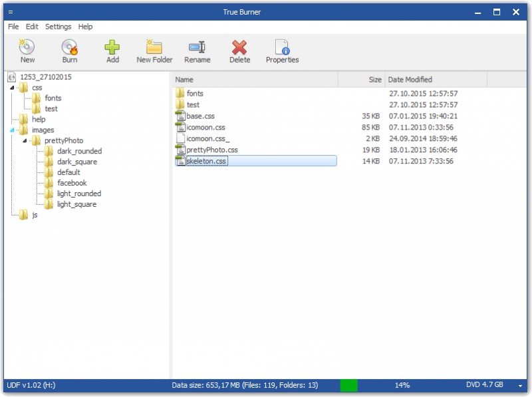The height and width of the screenshot is (397, 532).
Task: Select the 1253_27102015 disc root
Action: pyautogui.click(x=46, y=77)
